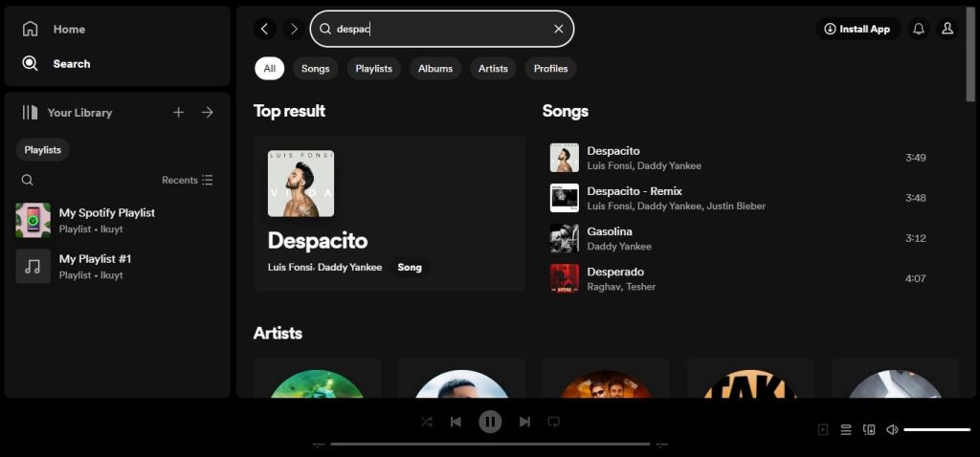
Task: Select the Artists filter chip
Action: [493, 69]
